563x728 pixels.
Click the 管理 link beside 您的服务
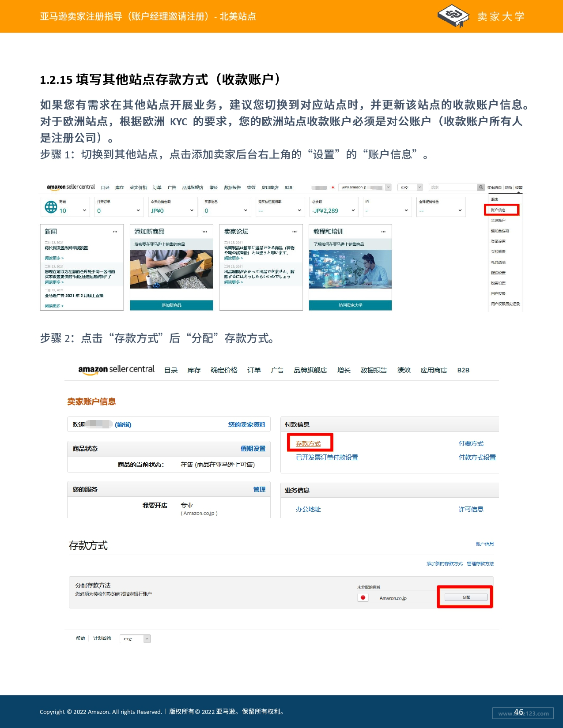coord(259,489)
